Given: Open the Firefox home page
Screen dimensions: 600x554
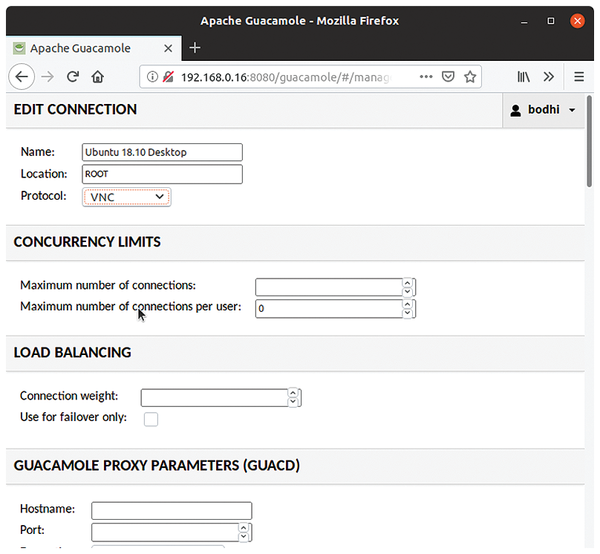Looking at the screenshot, I should (98, 77).
